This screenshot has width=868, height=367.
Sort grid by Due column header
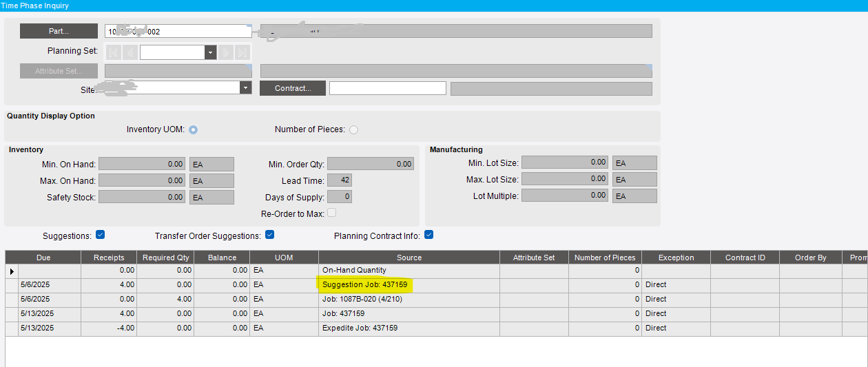click(x=43, y=258)
